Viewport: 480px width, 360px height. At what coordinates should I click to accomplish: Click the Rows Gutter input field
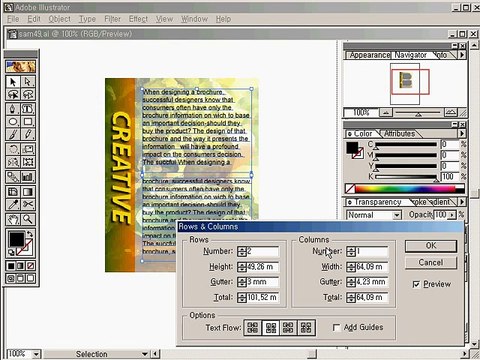point(262,282)
